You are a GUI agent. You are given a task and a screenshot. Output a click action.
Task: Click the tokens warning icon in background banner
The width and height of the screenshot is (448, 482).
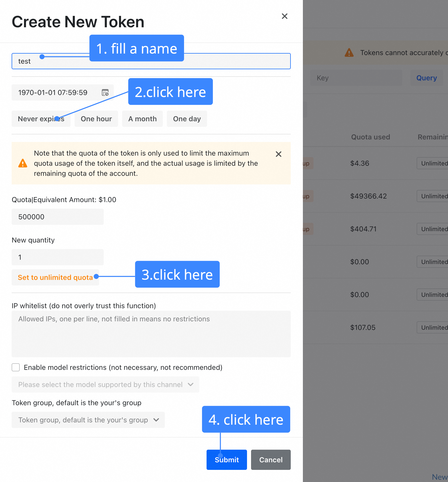point(349,53)
